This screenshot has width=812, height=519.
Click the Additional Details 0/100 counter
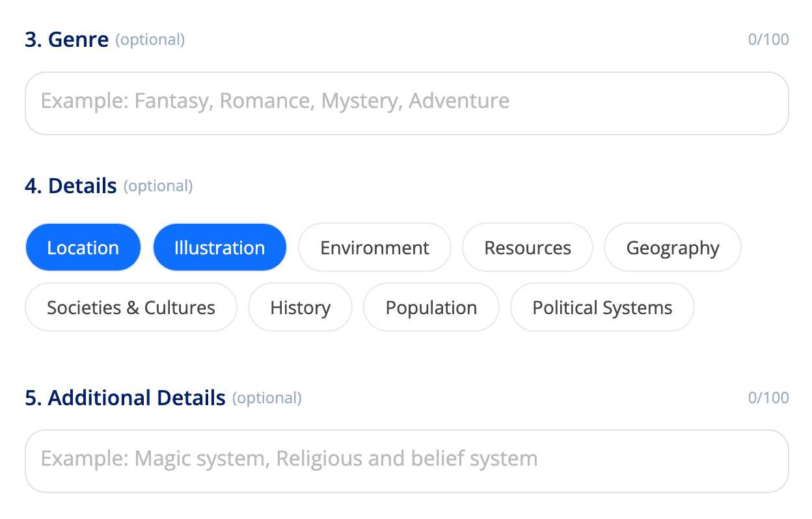[x=768, y=397]
